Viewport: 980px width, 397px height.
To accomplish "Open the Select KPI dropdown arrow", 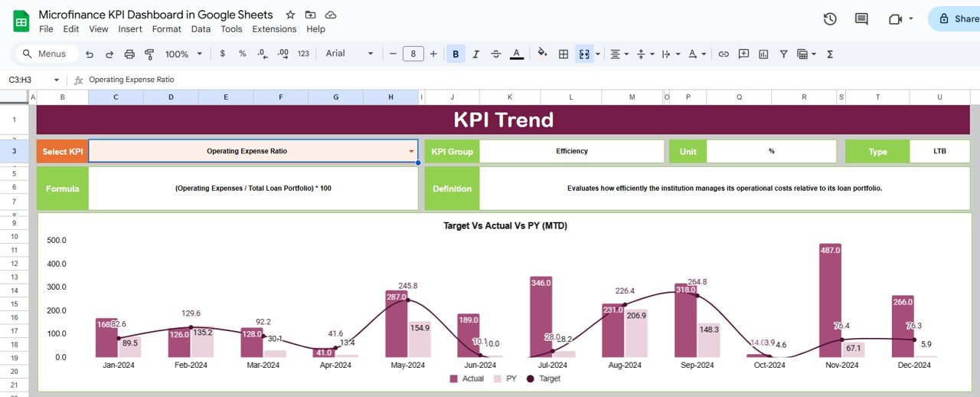I will coord(411,152).
